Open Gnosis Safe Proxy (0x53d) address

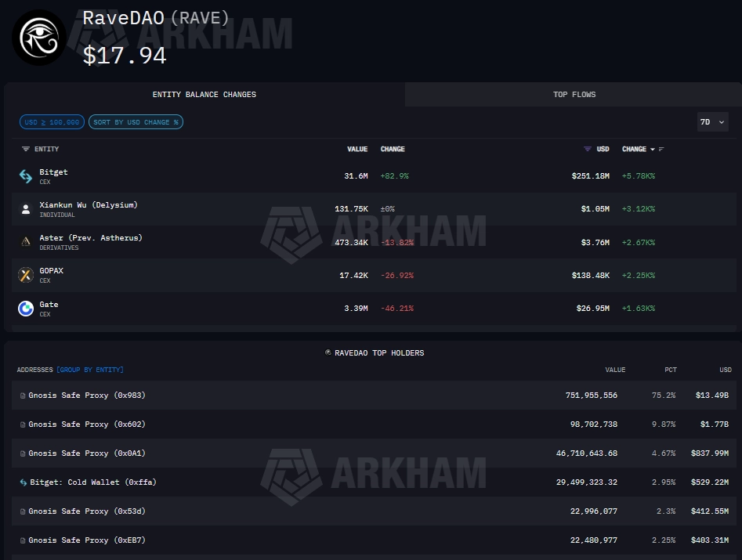click(87, 511)
